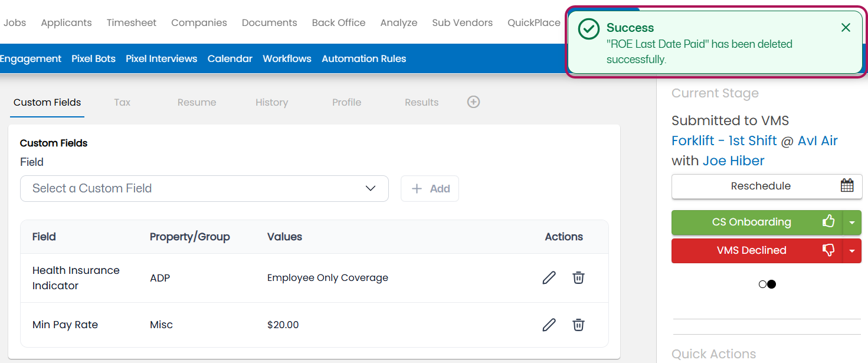Click the $20.00 value cell

point(283,325)
